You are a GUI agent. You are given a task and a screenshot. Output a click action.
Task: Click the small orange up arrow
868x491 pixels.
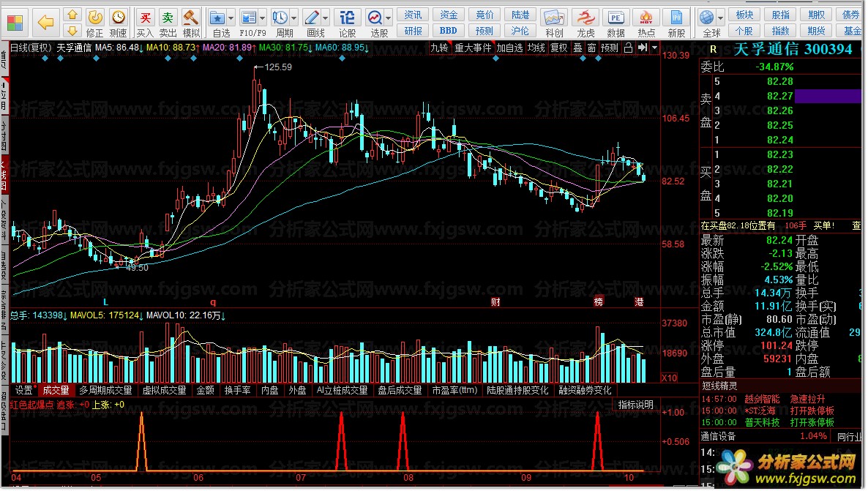click(72, 15)
